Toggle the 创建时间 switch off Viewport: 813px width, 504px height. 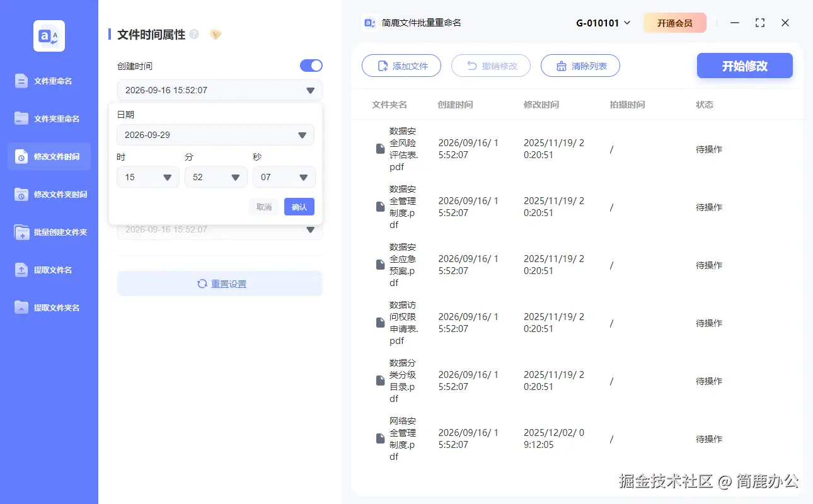click(311, 66)
